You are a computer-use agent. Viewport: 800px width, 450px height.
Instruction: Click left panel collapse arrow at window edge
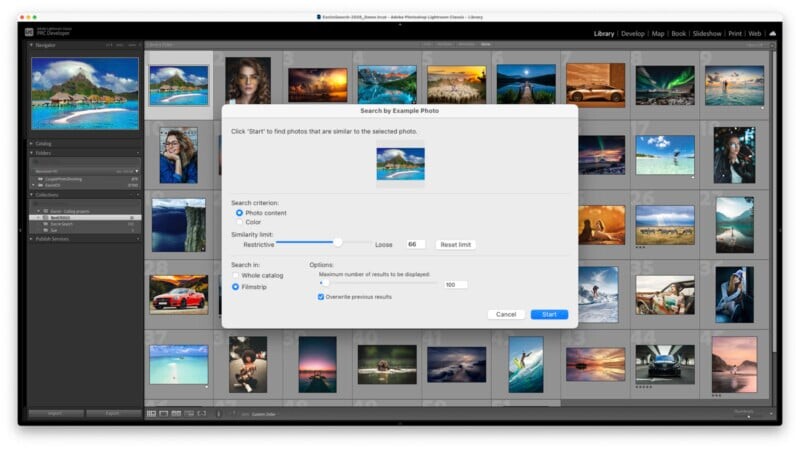tap(21, 229)
